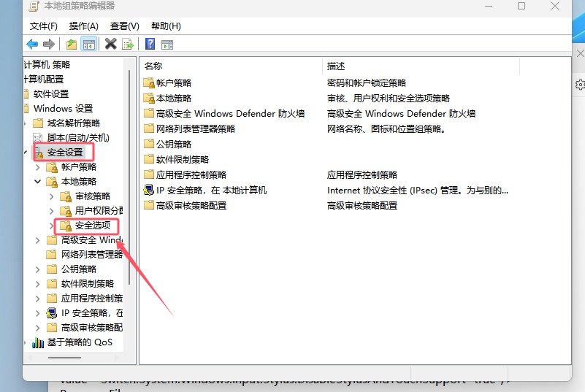Click the Back arrow toolbar icon
585x392 pixels.
point(32,44)
